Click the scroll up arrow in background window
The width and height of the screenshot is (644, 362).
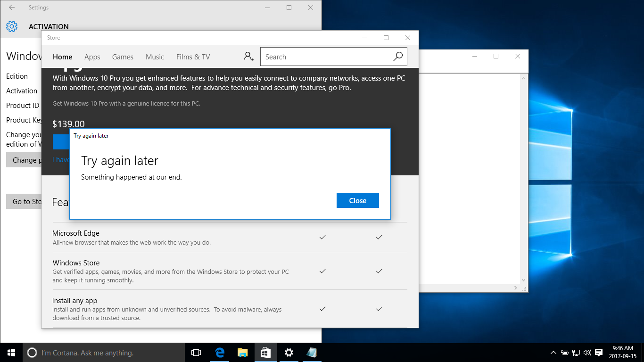[x=524, y=78]
